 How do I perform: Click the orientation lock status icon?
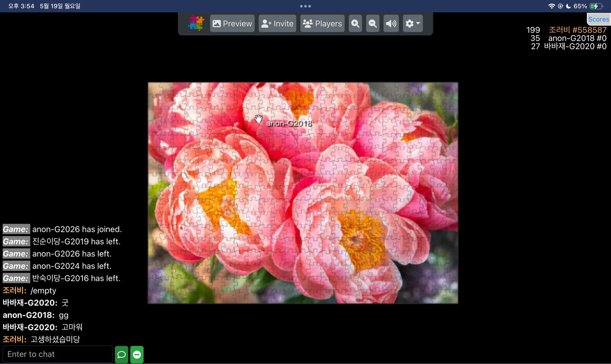[561, 6]
